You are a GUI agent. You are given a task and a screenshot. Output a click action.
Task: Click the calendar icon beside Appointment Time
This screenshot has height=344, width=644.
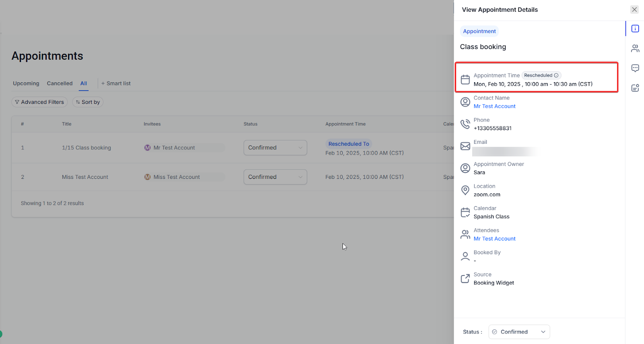pos(465,80)
